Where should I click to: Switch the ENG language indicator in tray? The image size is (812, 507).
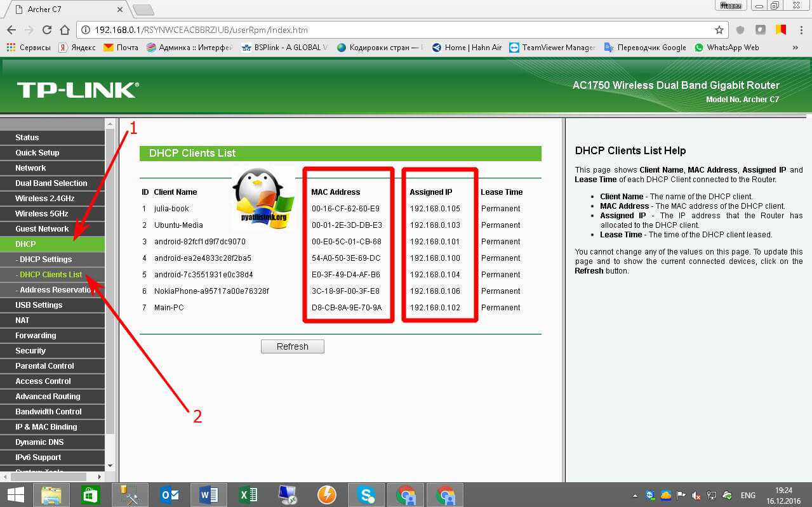coord(748,496)
